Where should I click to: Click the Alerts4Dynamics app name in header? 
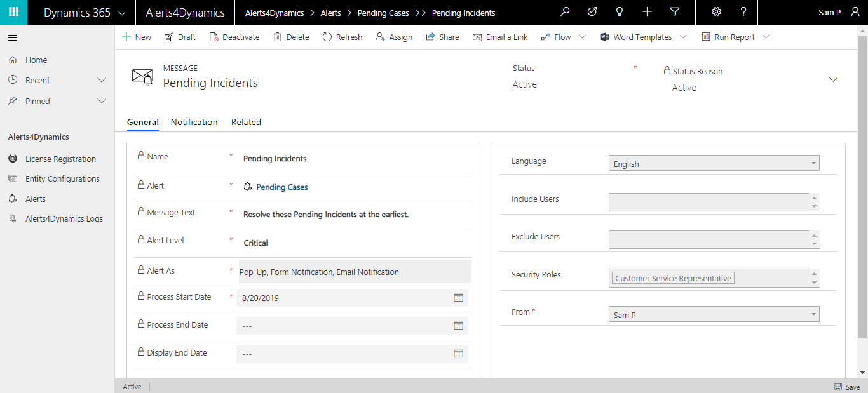click(185, 13)
